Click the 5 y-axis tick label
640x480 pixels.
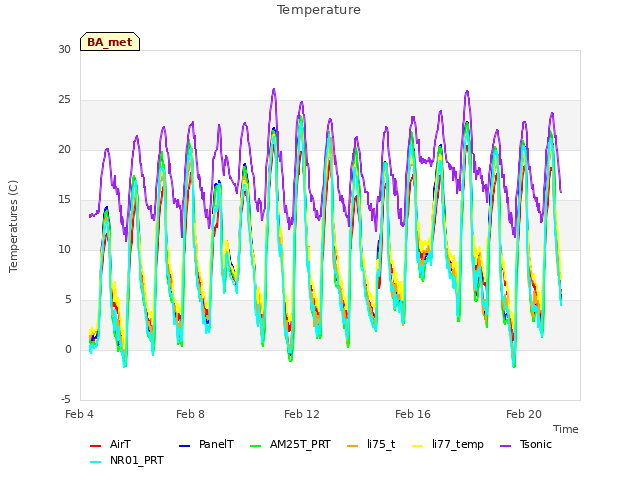coord(68,300)
